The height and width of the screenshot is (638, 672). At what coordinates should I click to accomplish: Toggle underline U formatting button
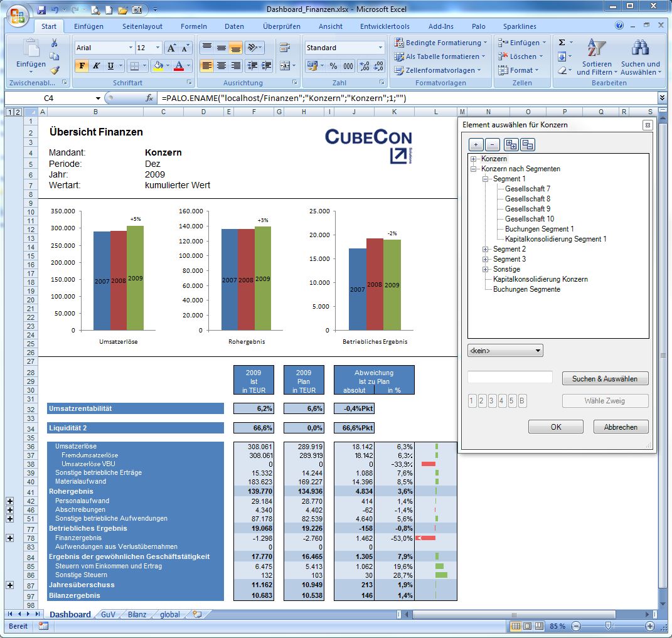[110, 66]
